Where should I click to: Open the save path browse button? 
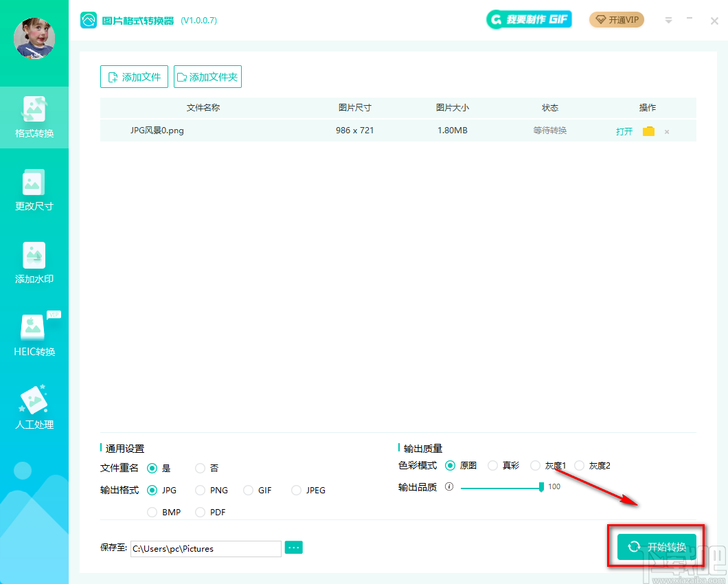click(x=293, y=547)
